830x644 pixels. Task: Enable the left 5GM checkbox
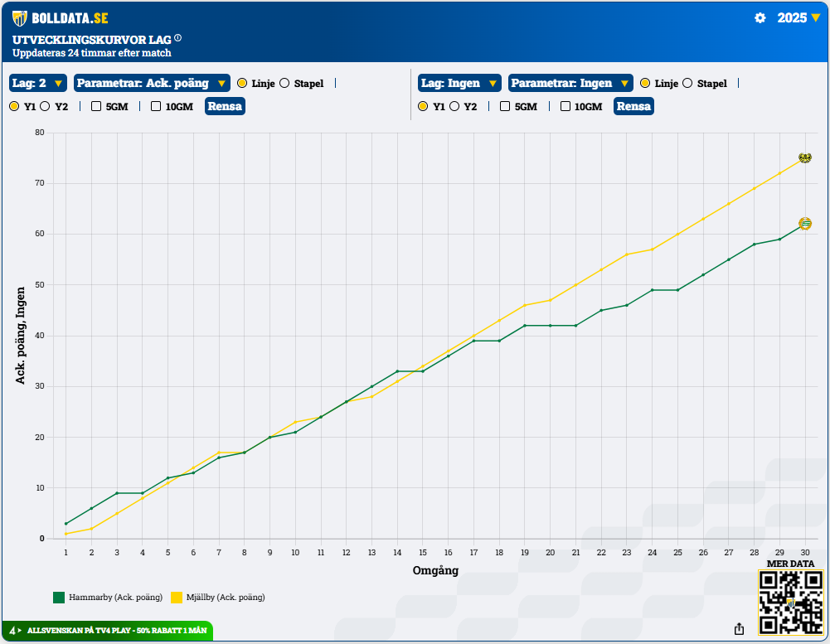[x=96, y=106]
